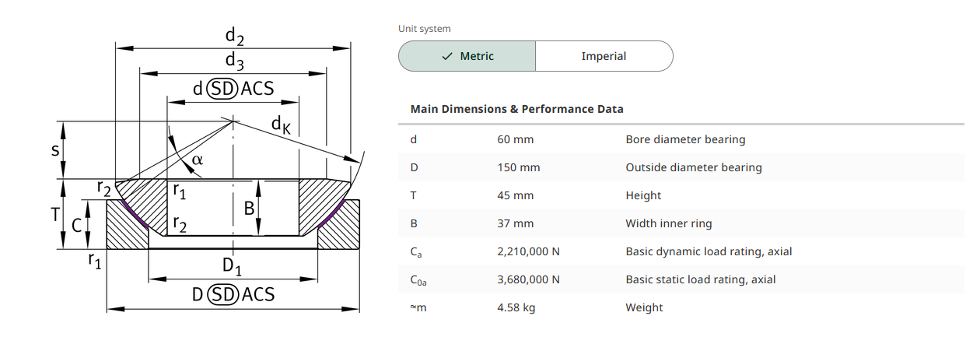The image size is (980, 351).
Task: Click the SD oval symbol next to lowercase d
Action: click(x=222, y=89)
